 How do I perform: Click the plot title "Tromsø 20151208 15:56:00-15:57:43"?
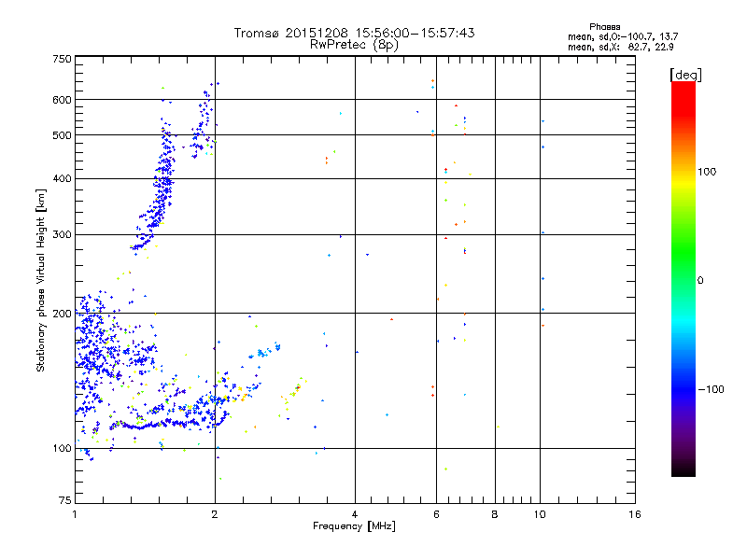(354, 33)
